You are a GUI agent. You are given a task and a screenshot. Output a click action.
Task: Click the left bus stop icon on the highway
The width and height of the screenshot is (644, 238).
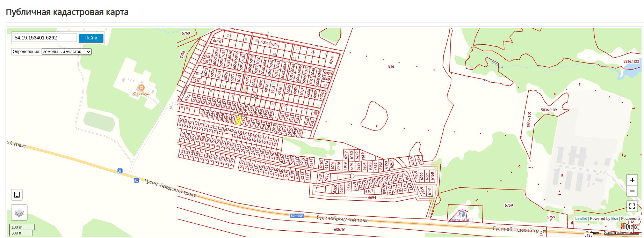120,171
